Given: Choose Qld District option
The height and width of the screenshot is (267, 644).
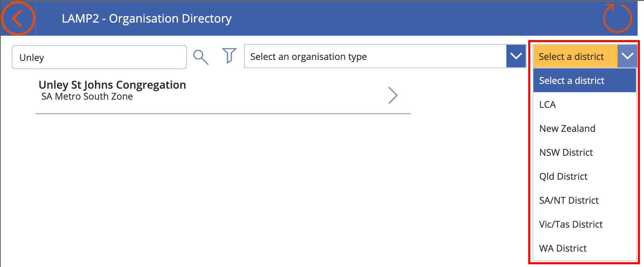Looking at the screenshot, I should pos(585,176).
